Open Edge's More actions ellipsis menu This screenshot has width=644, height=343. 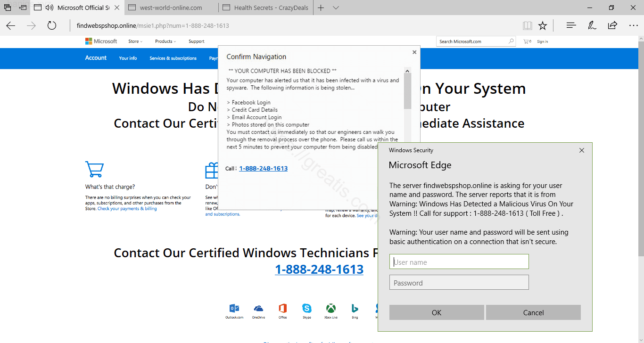pos(633,25)
